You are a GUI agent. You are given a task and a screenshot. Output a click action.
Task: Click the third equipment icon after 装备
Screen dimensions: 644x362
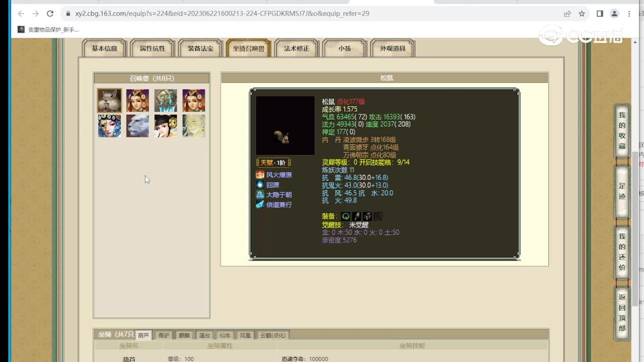pos(367,216)
